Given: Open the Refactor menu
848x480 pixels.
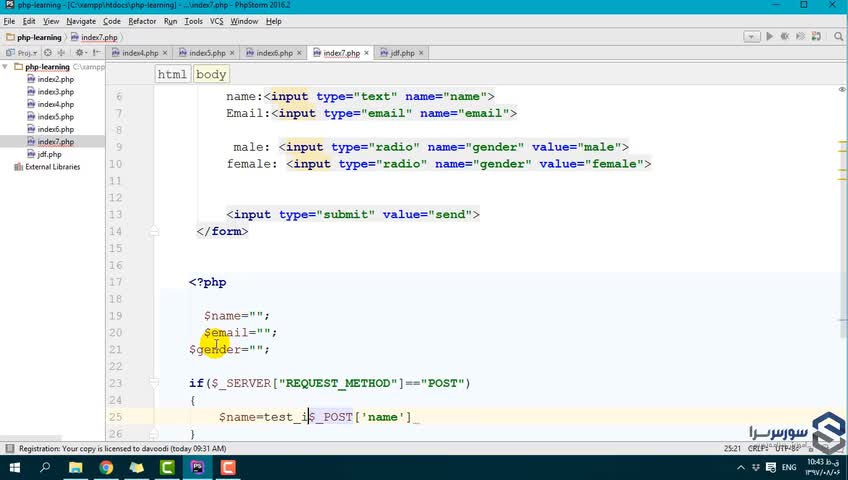Looking at the screenshot, I should tap(142, 21).
